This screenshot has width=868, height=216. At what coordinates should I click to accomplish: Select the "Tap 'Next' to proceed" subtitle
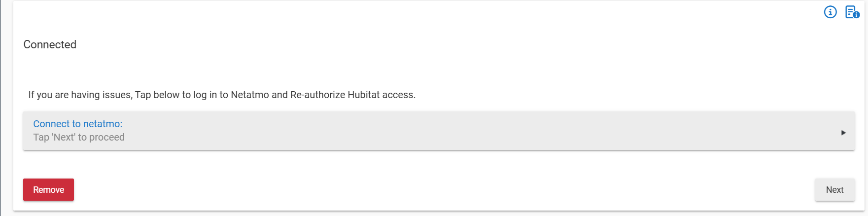pyautogui.click(x=79, y=137)
